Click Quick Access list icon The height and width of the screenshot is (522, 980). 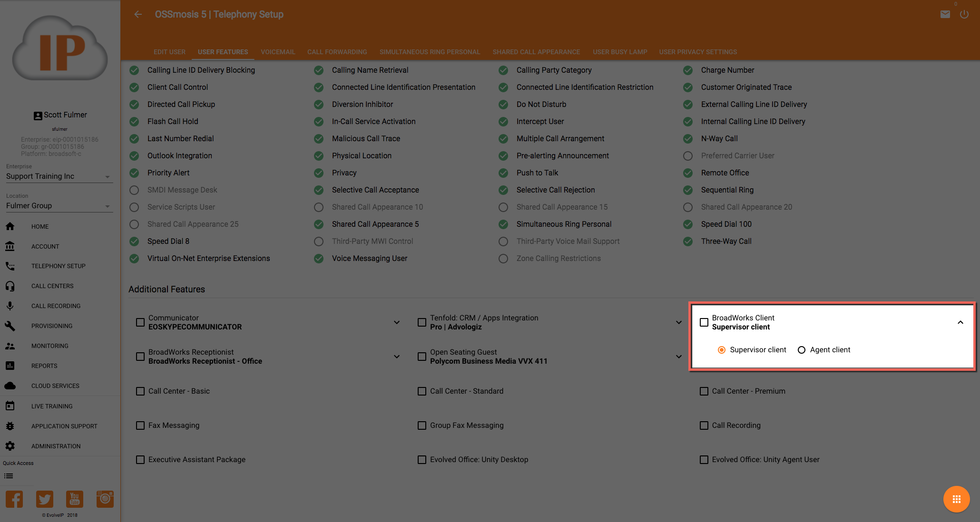coord(9,476)
